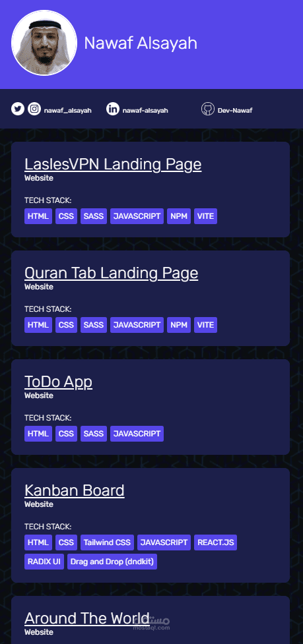Click the Drag and Drop (dndkit) tag
The image size is (303, 644).
point(112,562)
